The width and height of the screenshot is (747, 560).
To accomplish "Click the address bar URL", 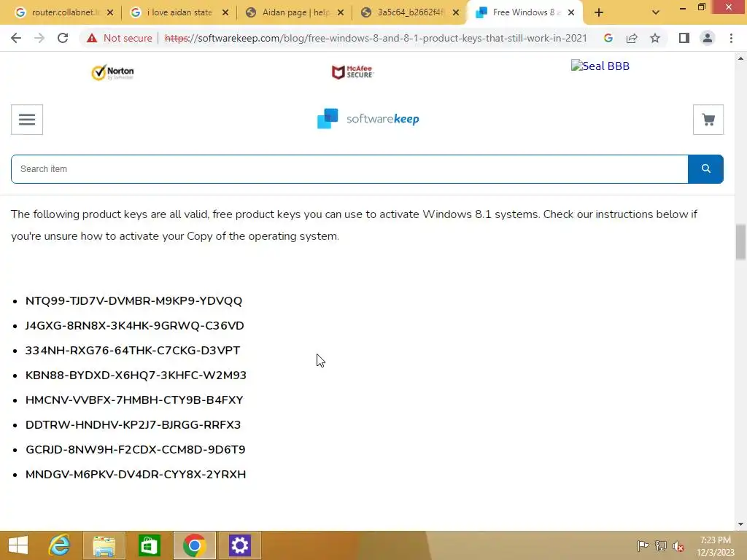I will click(x=376, y=38).
